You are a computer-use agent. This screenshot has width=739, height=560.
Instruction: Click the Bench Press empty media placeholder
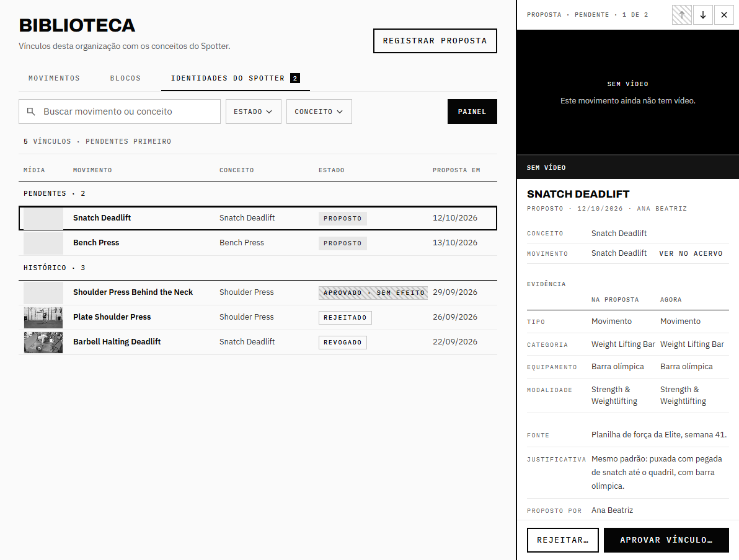pos(43,243)
